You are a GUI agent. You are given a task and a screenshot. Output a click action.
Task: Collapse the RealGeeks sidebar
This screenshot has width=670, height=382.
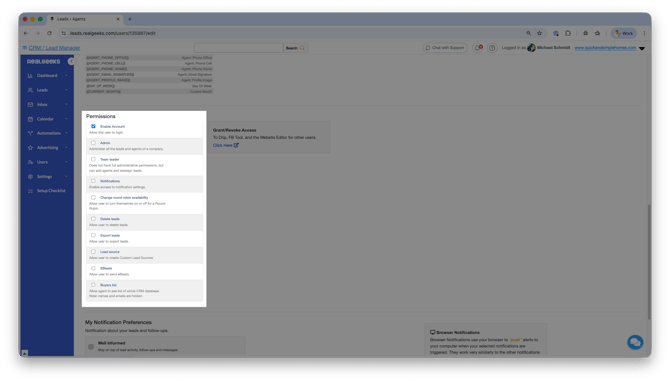click(x=71, y=62)
